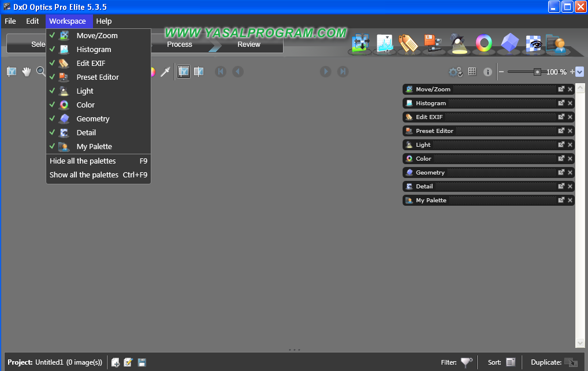Click the Geometry cube dock icon
The width and height of the screenshot is (588, 371).
coord(509,43)
